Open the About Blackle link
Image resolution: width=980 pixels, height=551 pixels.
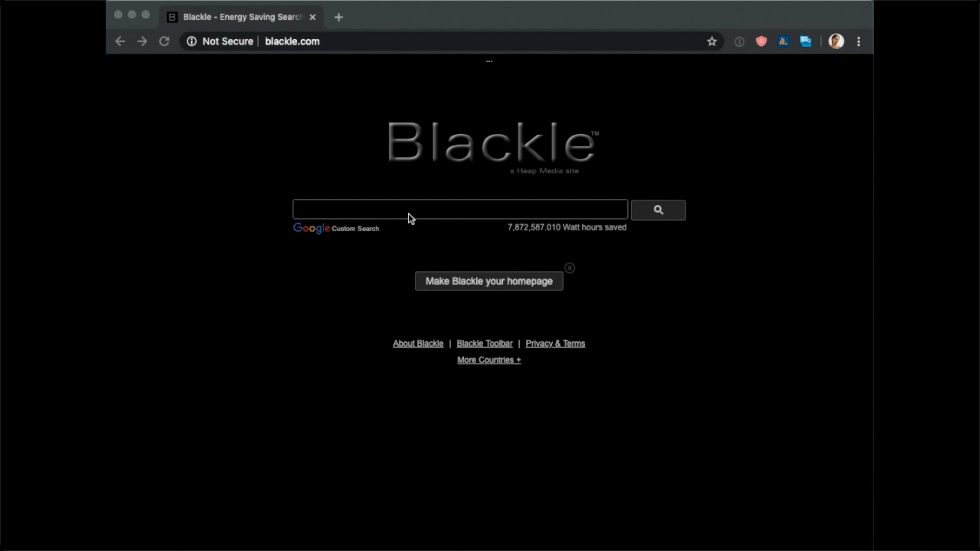click(418, 344)
